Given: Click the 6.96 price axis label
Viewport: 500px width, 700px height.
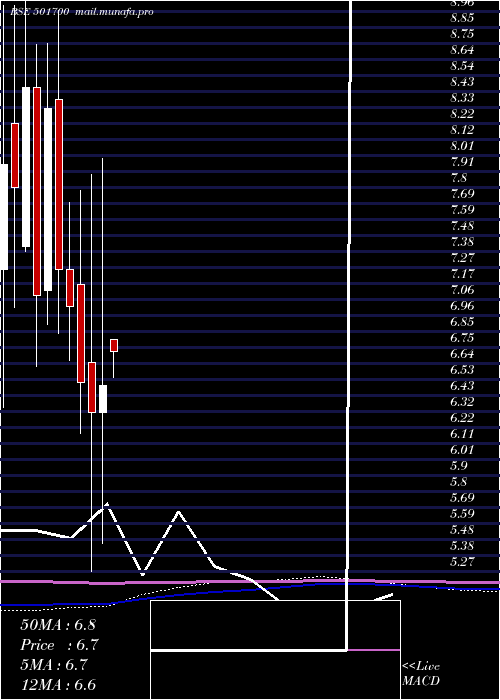Looking at the screenshot, I should click(x=462, y=306).
